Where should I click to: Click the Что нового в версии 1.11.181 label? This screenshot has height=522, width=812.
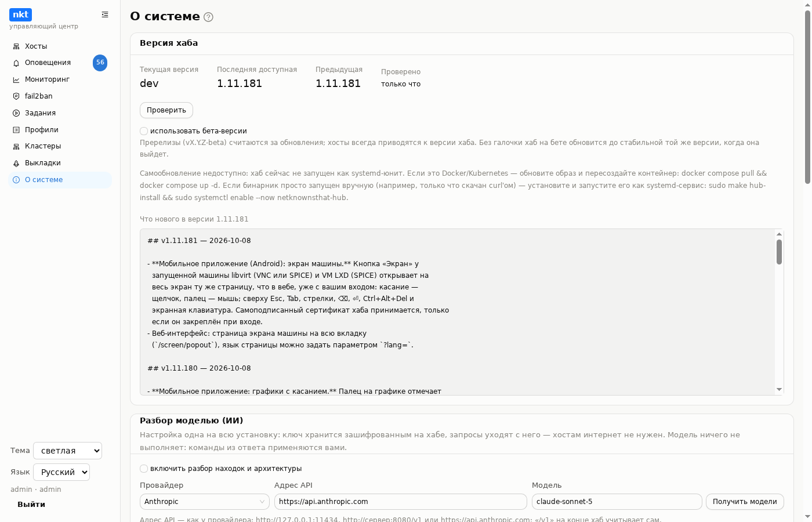pos(194,219)
